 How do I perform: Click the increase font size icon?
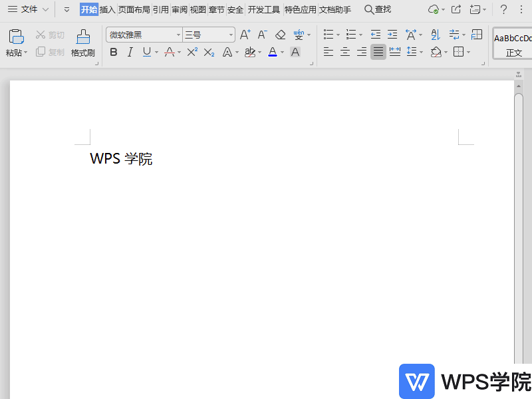coord(245,35)
